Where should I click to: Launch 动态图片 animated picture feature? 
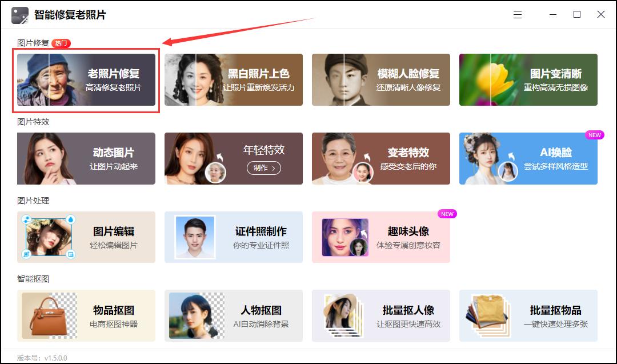[x=86, y=159]
